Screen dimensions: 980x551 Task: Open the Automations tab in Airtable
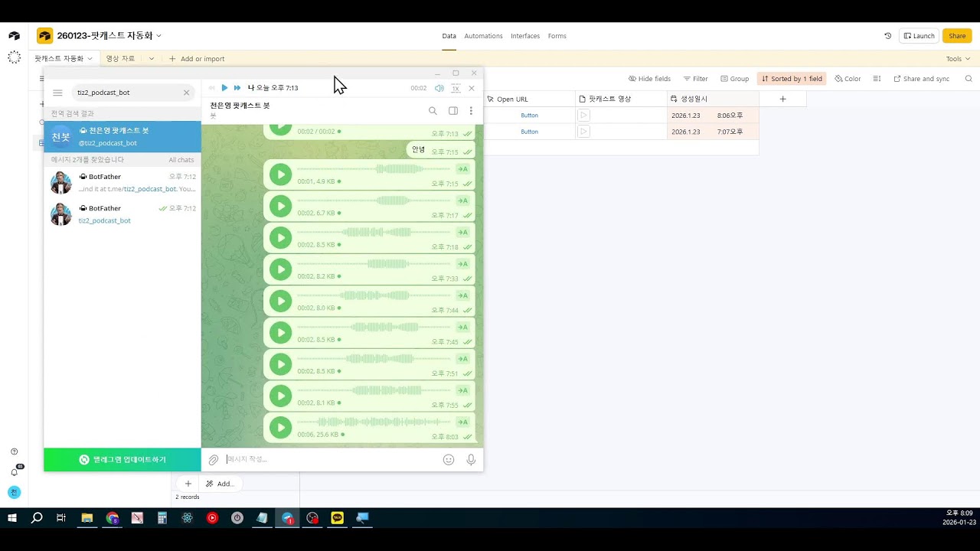[x=483, y=36]
